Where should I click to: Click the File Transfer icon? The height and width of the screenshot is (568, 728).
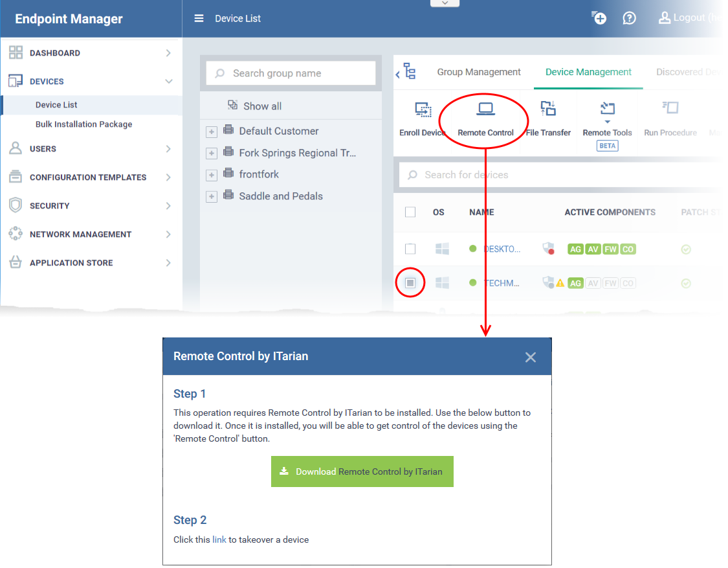coord(548,108)
